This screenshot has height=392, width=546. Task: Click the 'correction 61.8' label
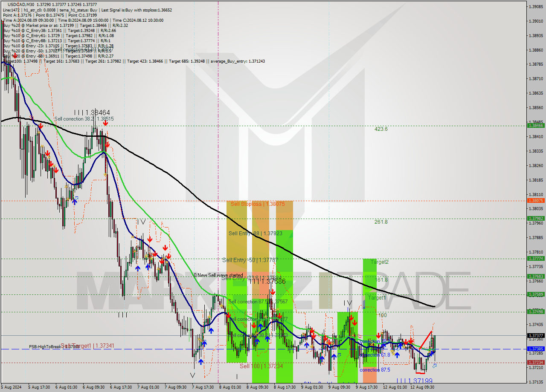375,355
